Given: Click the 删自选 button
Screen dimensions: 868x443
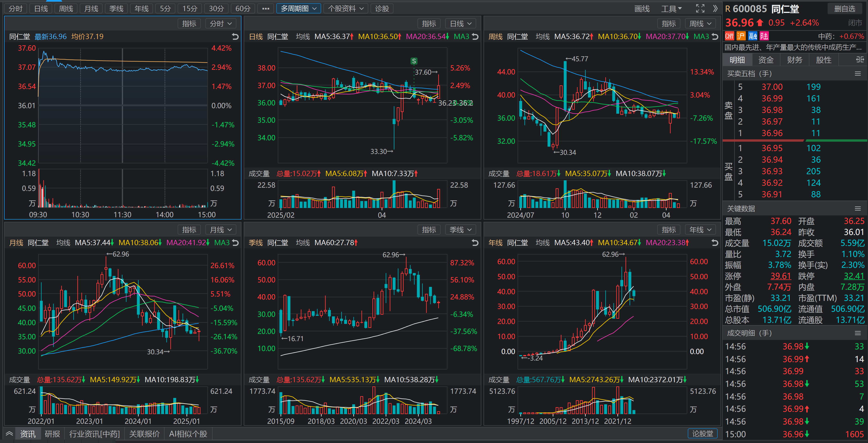Looking at the screenshot, I should pyautogui.click(x=844, y=8).
